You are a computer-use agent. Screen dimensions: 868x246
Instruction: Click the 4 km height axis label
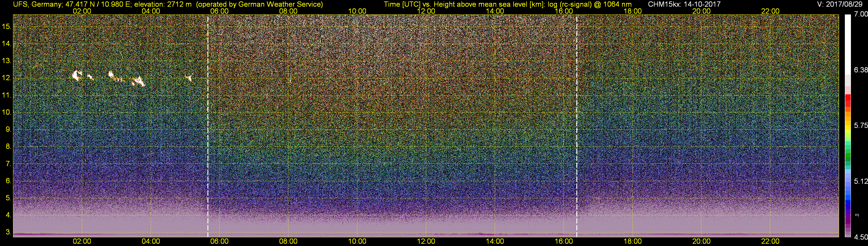[8, 215]
